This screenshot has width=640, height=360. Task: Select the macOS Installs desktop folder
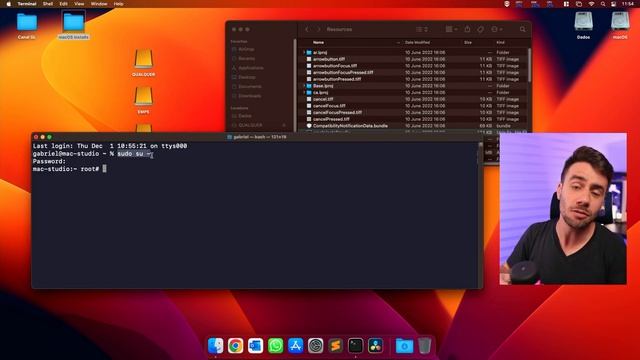73,25
